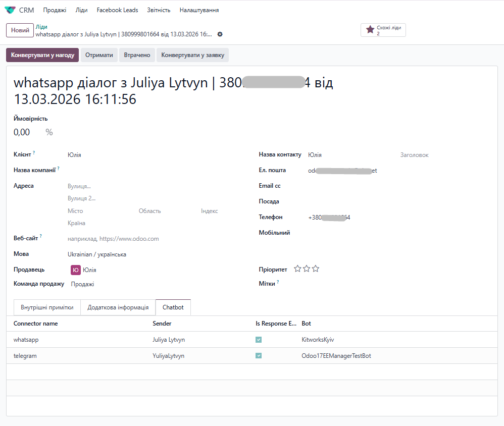
Task: Toggle Is Response checkbox in whatsapp row
Action: click(259, 340)
